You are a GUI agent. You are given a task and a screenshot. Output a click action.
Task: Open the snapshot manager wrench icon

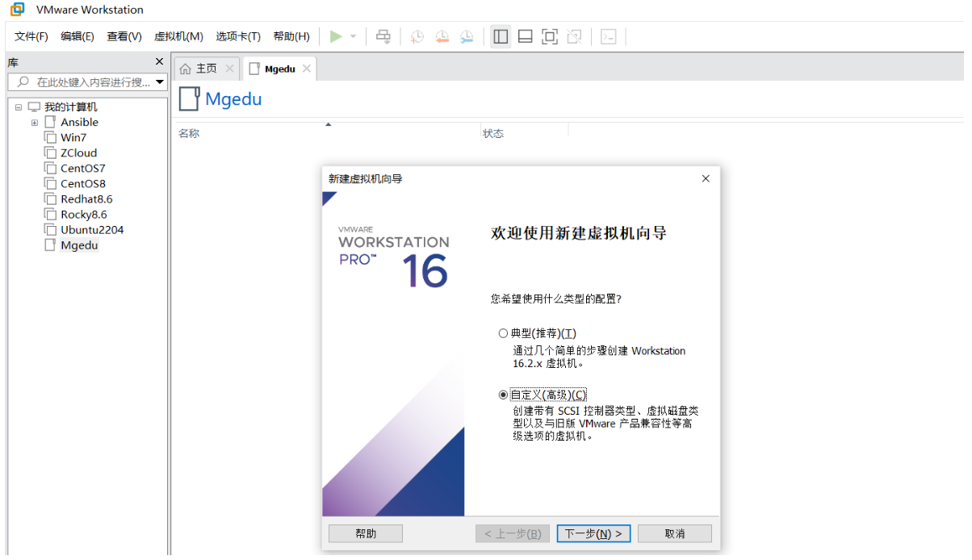tap(467, 36)
